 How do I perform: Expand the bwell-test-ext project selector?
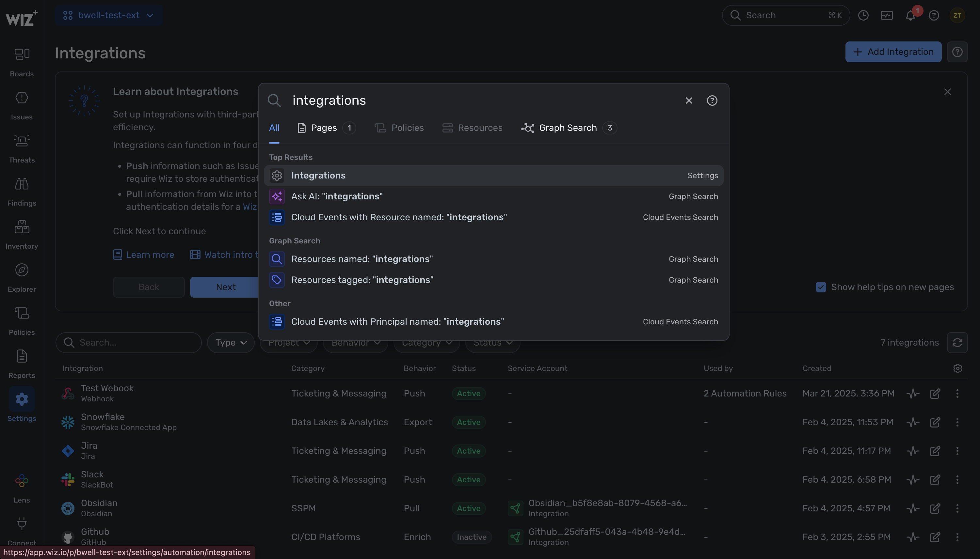click(109, 15)
